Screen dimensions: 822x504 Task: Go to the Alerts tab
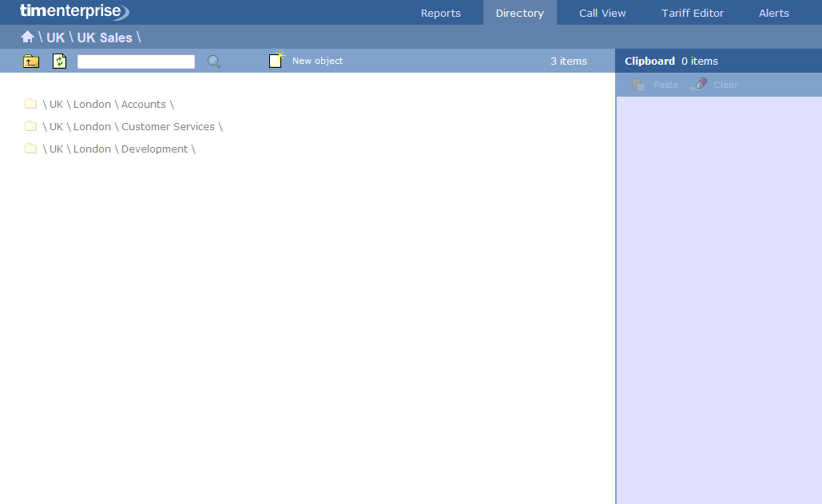point(773,13)
